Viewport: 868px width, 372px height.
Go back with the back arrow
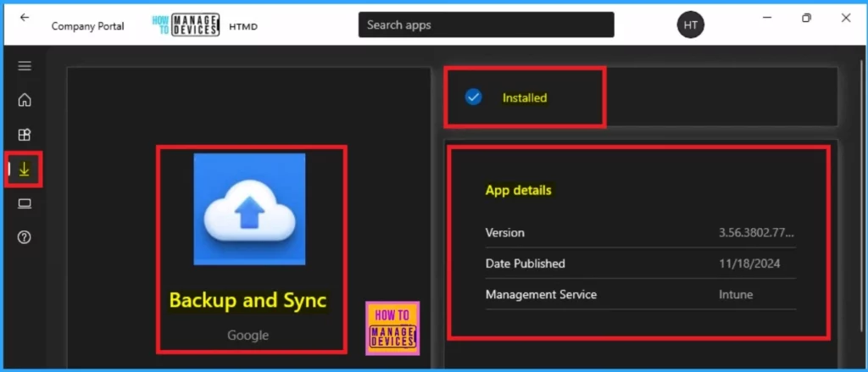click(25, 18)
